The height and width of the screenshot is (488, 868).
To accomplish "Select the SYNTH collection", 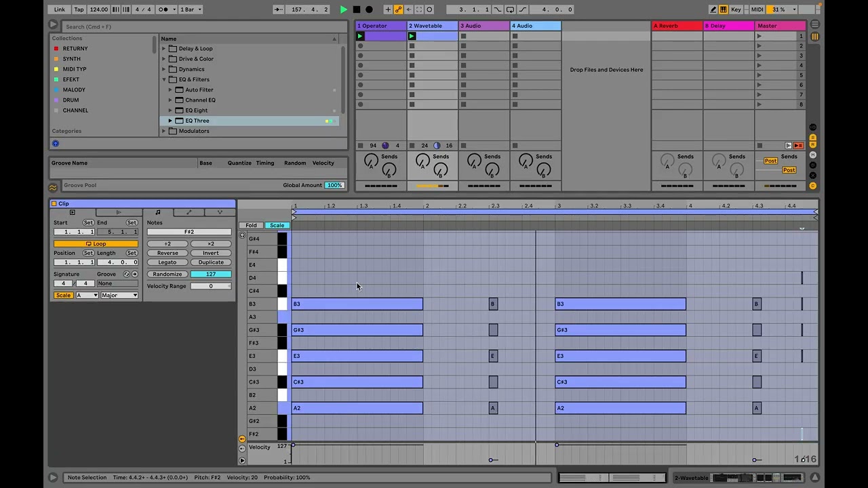I will [71, 59].
